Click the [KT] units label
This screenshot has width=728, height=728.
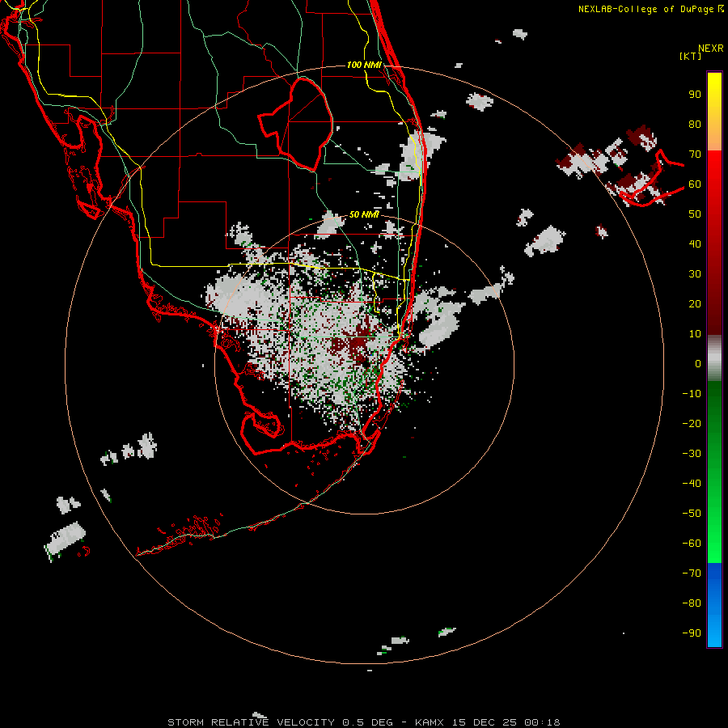coord(691,56)
